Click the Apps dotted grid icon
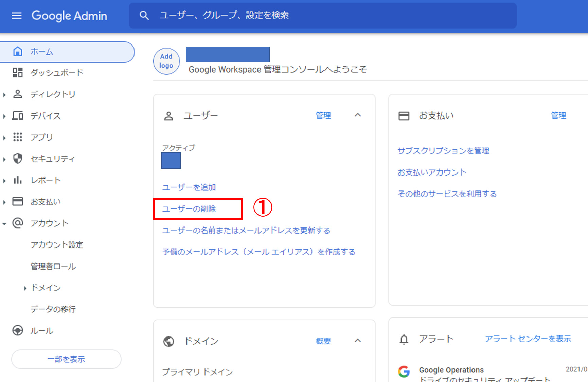The width and height of the screenshot is (588, 382). [x=18, y=137]
